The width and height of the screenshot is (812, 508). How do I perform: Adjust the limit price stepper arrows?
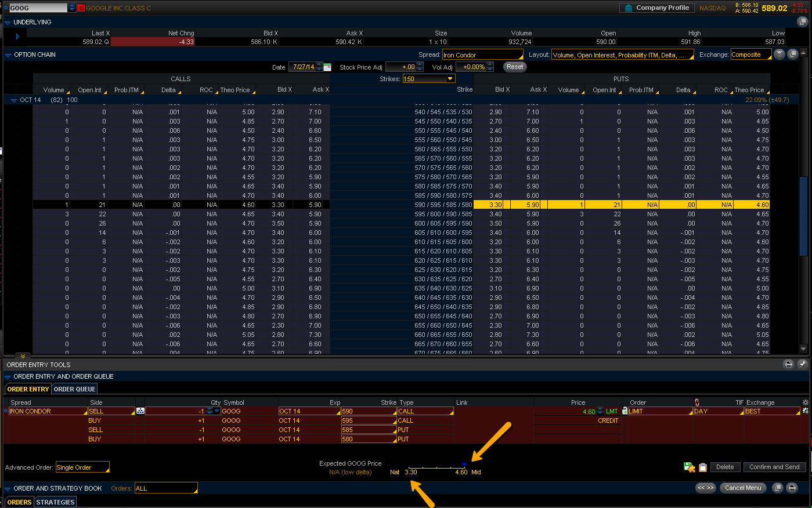[600, 411]
